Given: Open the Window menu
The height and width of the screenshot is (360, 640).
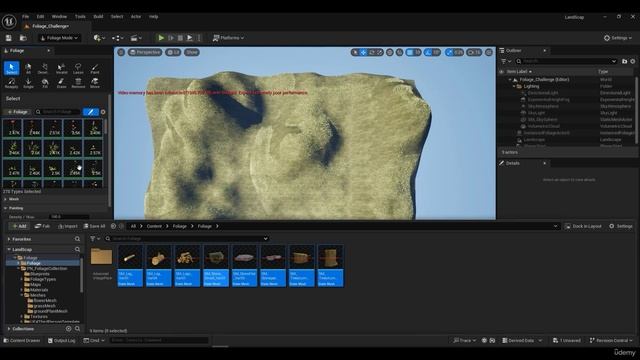Looking at the screenshot, I should 59,17.
